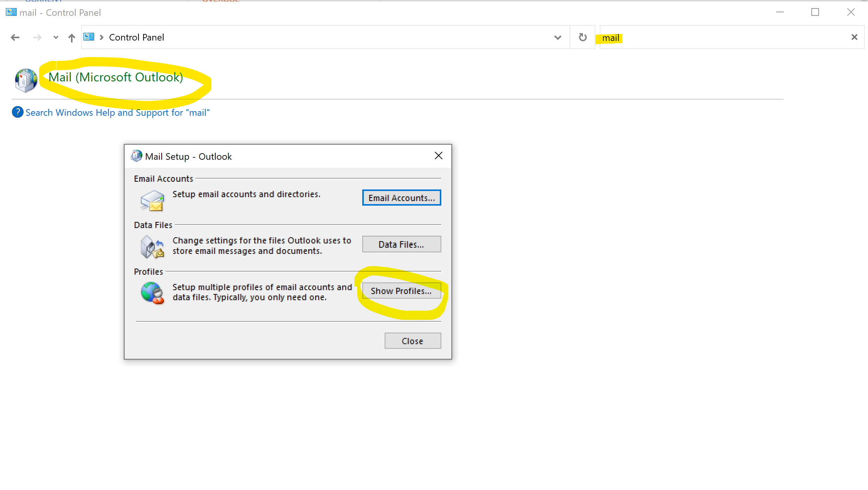The width and height of the screenshot is (868, 490).
Task: Click the Mail globe icon in results
Action: tap(26, 80)
